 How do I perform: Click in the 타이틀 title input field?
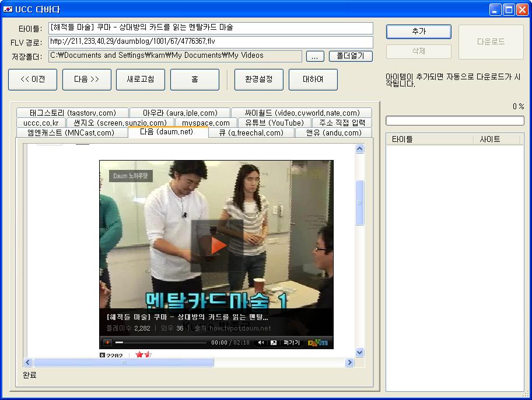click(x=211, y=28)
